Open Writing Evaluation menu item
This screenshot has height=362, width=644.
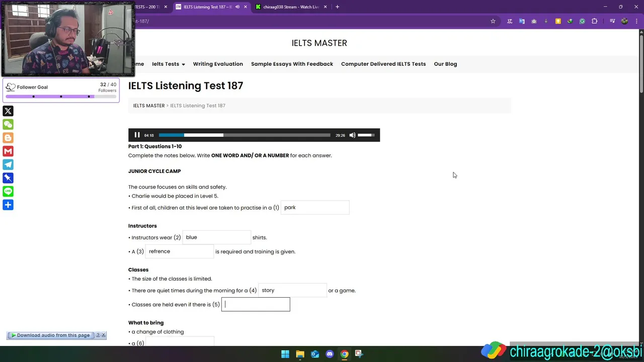pyautogui.click(x=218, y=64)
